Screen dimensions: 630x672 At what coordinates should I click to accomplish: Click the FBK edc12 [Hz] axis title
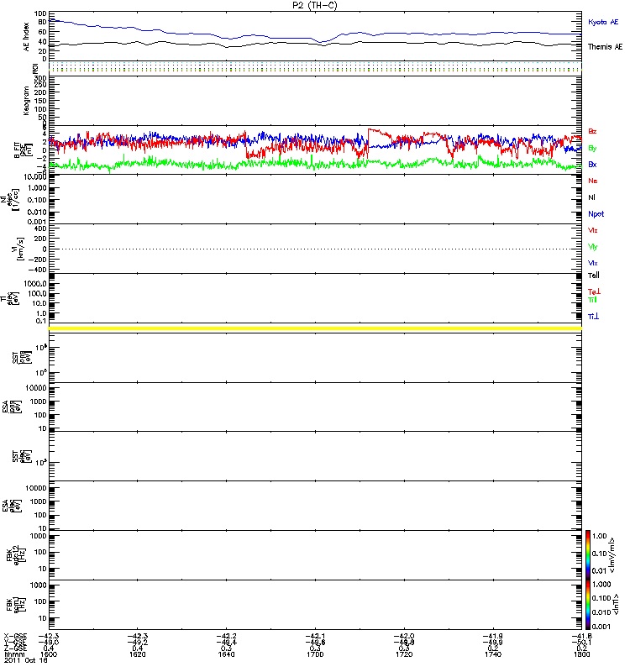click(15, 554)
